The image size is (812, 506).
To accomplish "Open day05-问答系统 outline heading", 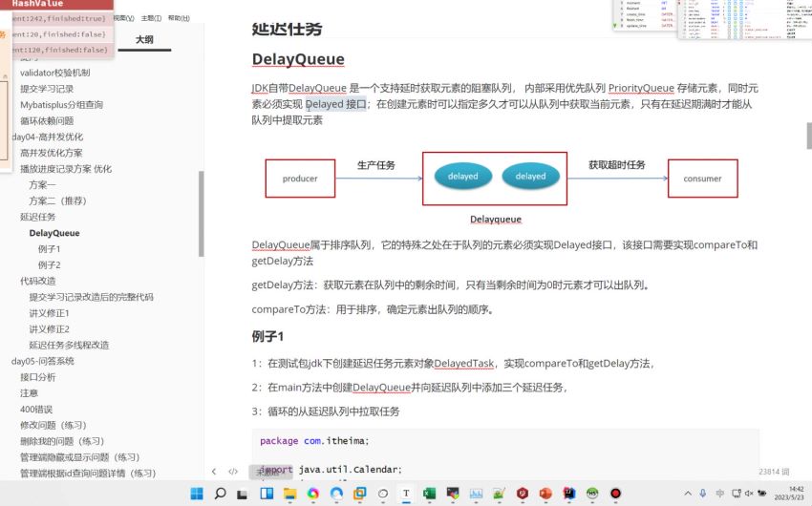I will click(x=42, y=361).
